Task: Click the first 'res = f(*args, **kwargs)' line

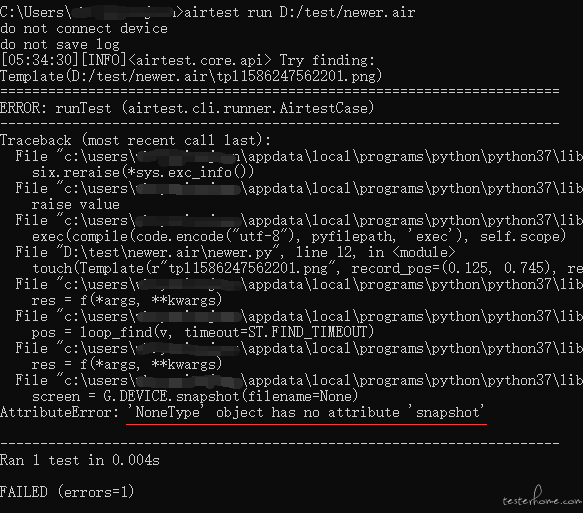Action: click(x=127, y=300)
